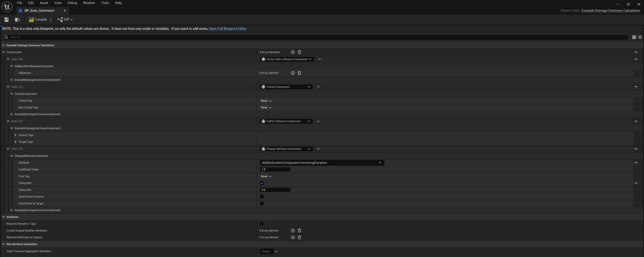Click the Coefficient Value input field
This screenshot has width=644, height=257.
coord(275,170)
